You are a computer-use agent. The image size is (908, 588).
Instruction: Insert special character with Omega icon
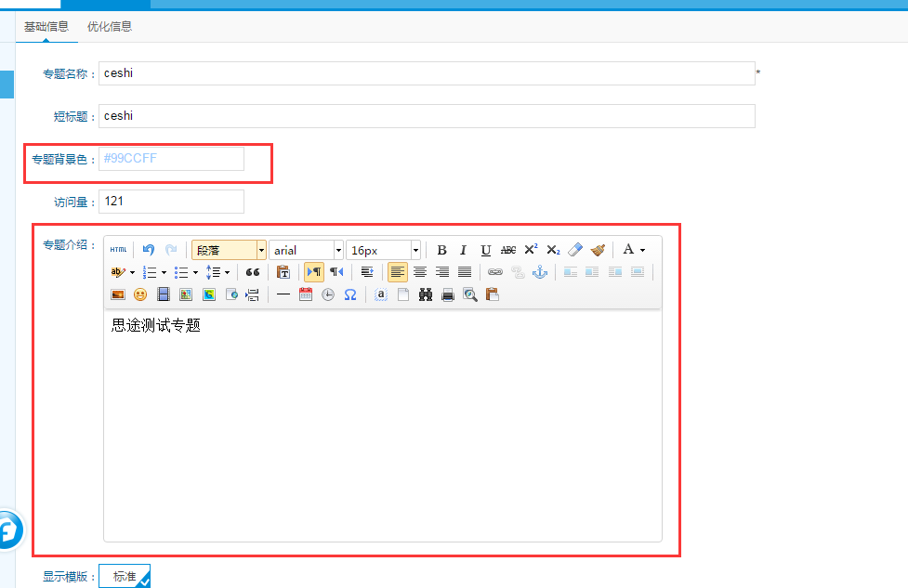[x=350, y=294]
